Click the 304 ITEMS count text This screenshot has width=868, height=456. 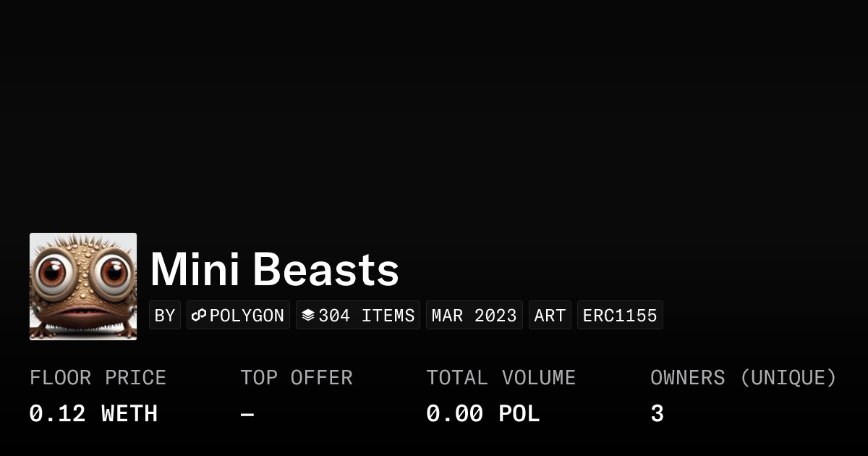(x=367, y=316)
